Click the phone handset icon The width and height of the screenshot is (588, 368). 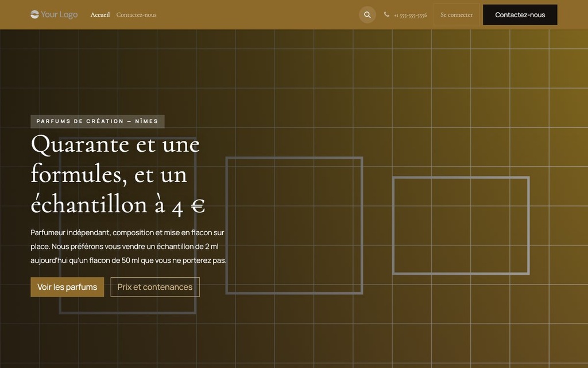(x=386, y=14)
